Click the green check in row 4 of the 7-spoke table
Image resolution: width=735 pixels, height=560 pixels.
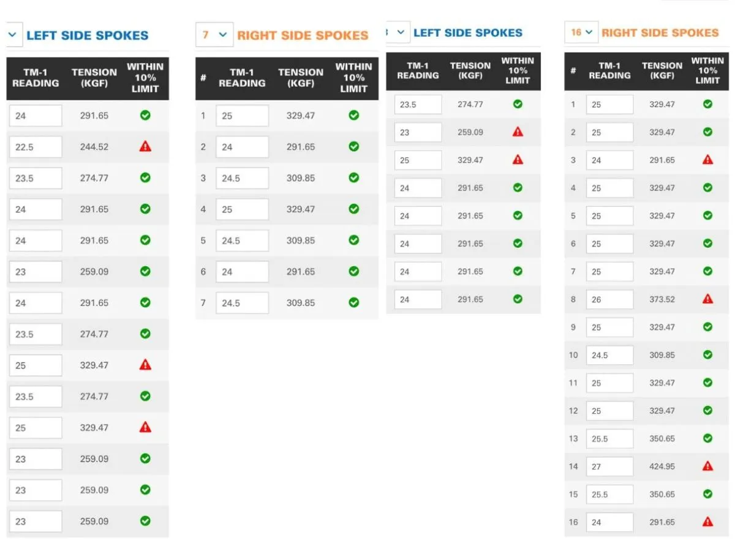click(x=353, y=209)
